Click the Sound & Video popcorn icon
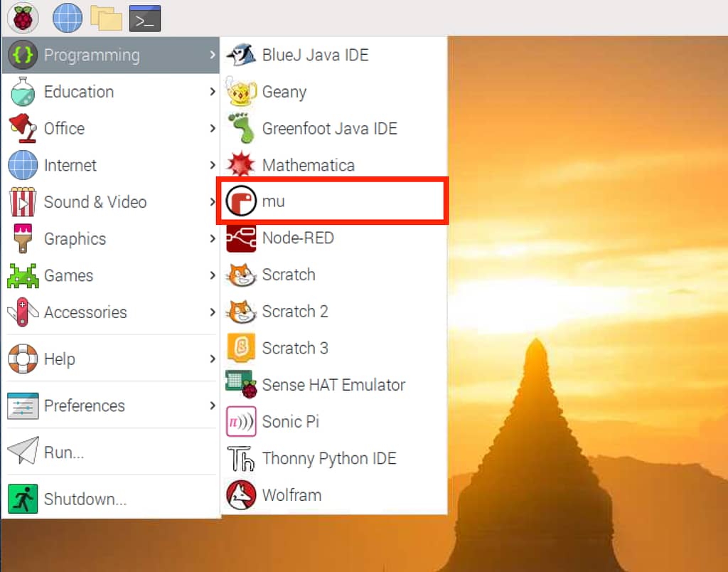Image resolution: width=728 pixels, height=572 pixels. [23, 201]
